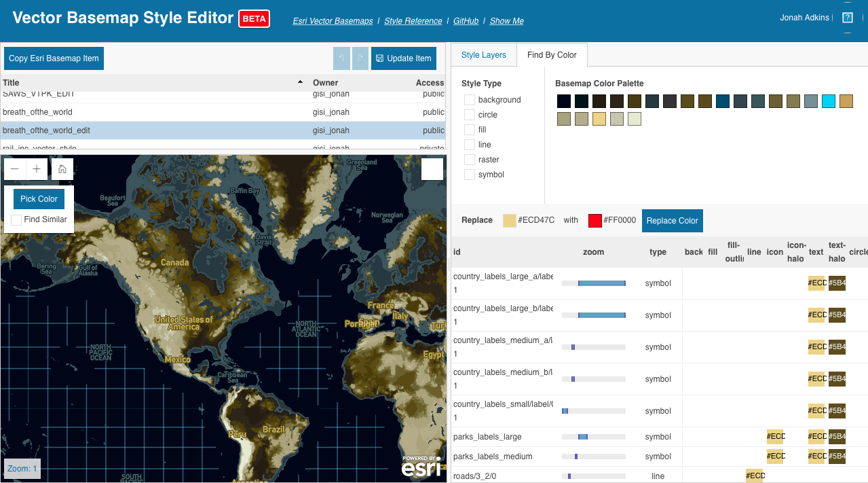
Task: Enable the line style type checkbox
Action: coord(470,145)
